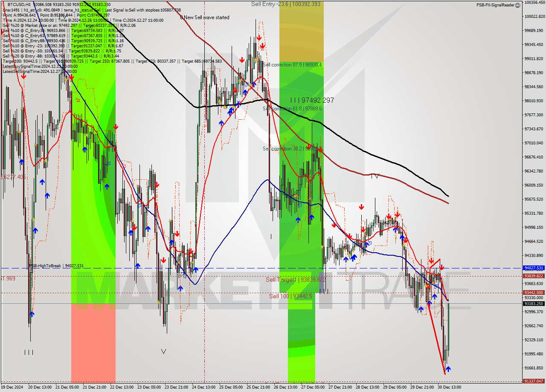The height and width of the screenshot is (392, 546).
Task: Select the 'FSB-HighToBreak | 94027.531' label
Action: (56, 265)
